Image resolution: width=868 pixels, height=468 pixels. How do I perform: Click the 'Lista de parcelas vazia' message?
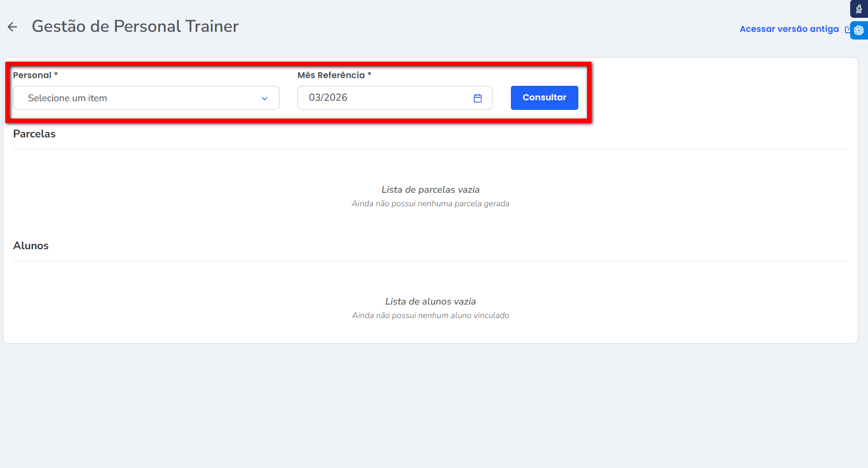tap(430, 190)
